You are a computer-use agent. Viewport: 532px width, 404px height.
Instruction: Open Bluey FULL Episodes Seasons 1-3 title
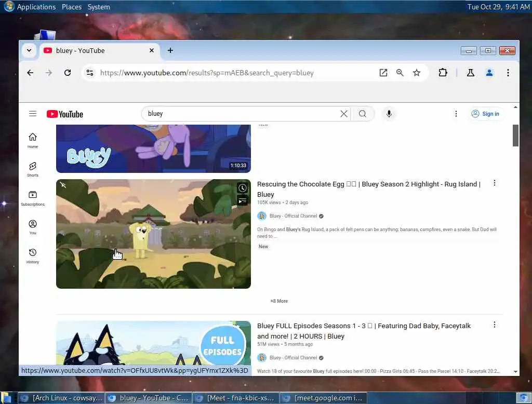coord(364,331)
